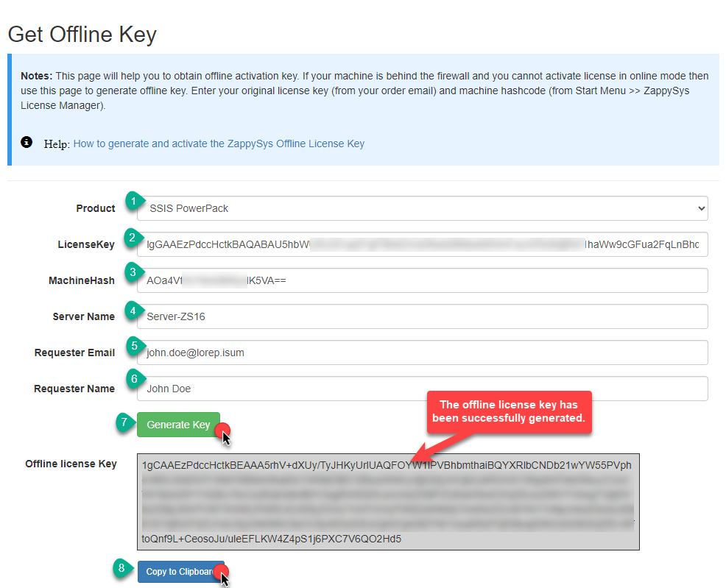The image size is (726, 588).
Task: Click the Server Name label
Action: click(x=84, y=317)
